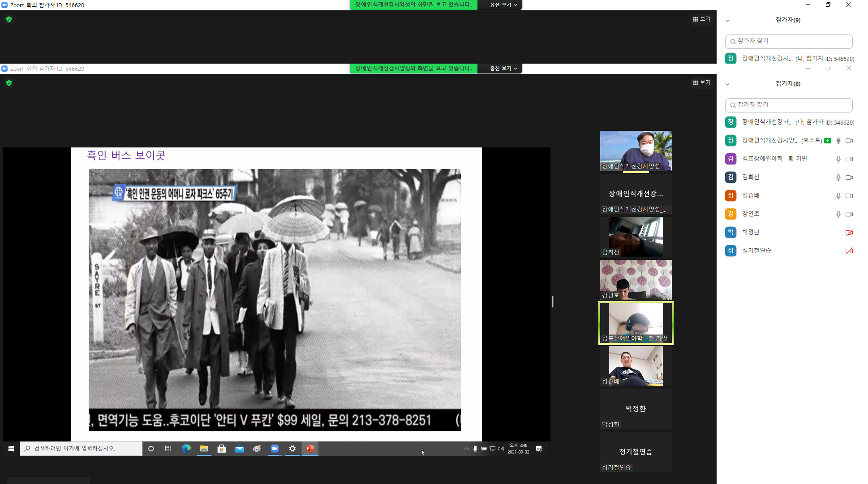Click the green encryption shield icon in the outer Zoom window
This screenshot has width=868, height=484.
coord(9,19)
